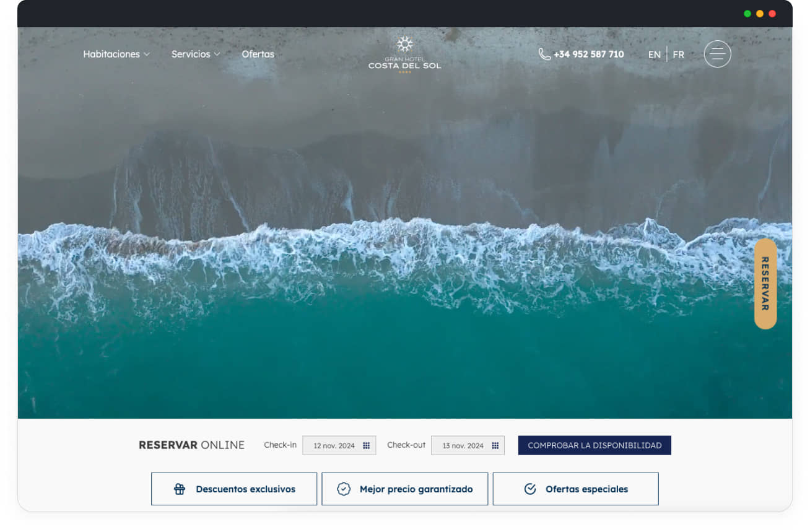Click the checkmark icon for Ofertas especiales
The width and height of the screenshot is (810, 532).
click(x=530, y=489)
